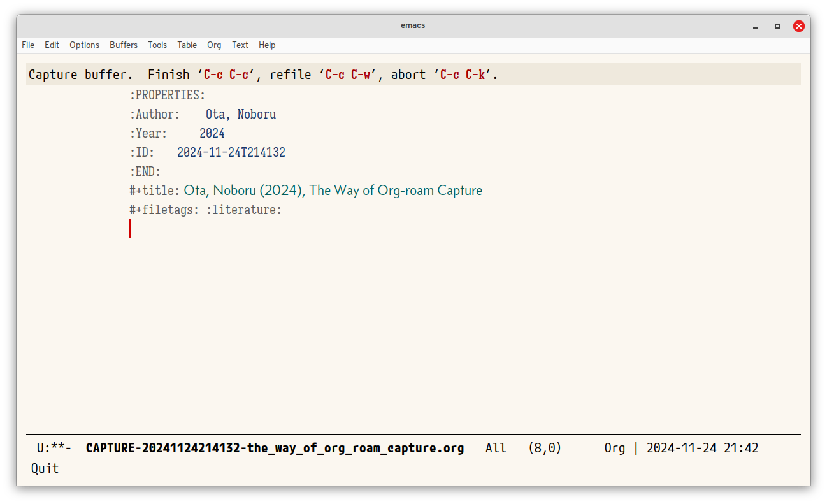Maximize the emacs window
Image resolution: width=827 pixels, height=504 pixels.
pos(777,26)
